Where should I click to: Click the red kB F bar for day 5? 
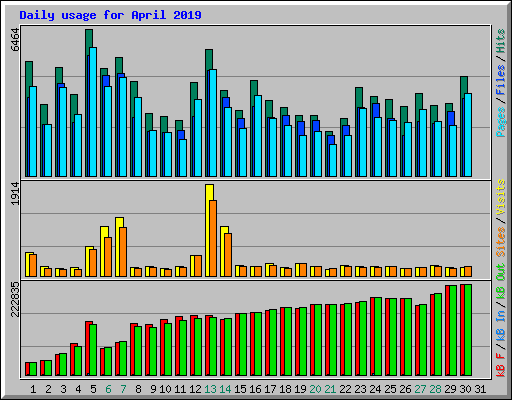tap(87, 349)
